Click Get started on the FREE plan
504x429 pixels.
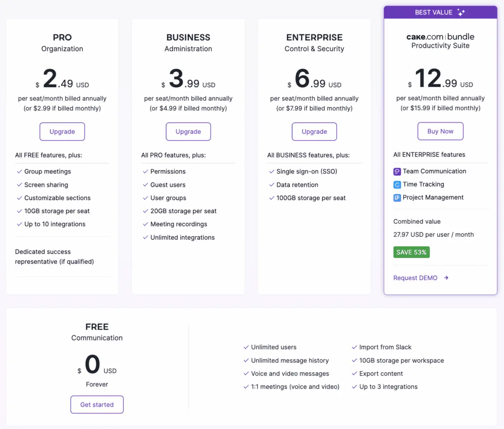[x=97, y=404]
